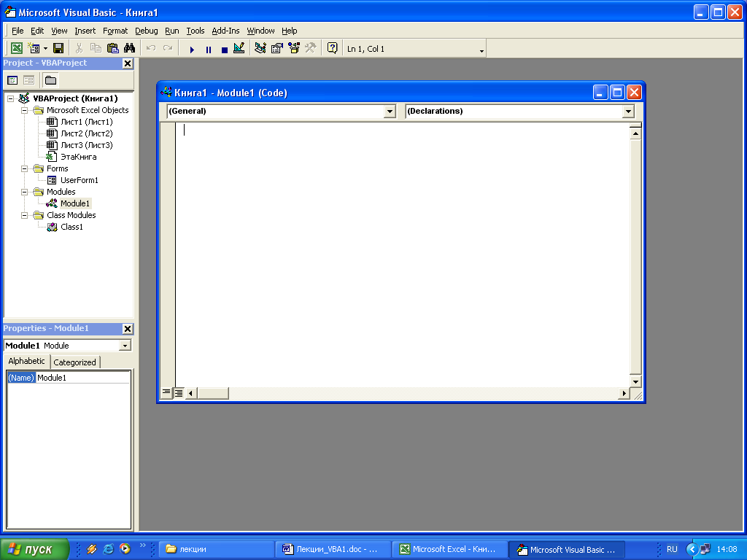Switch to the Alphabetic properties tab
The width and height of the screenshot is (747, 560).
tap(27, 361)
